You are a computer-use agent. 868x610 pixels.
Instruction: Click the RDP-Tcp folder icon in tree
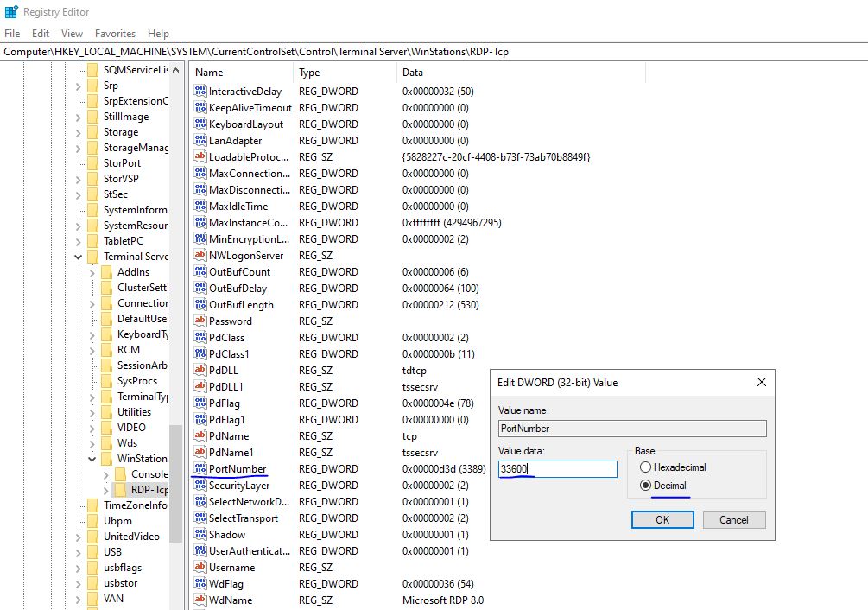point(120,490)
